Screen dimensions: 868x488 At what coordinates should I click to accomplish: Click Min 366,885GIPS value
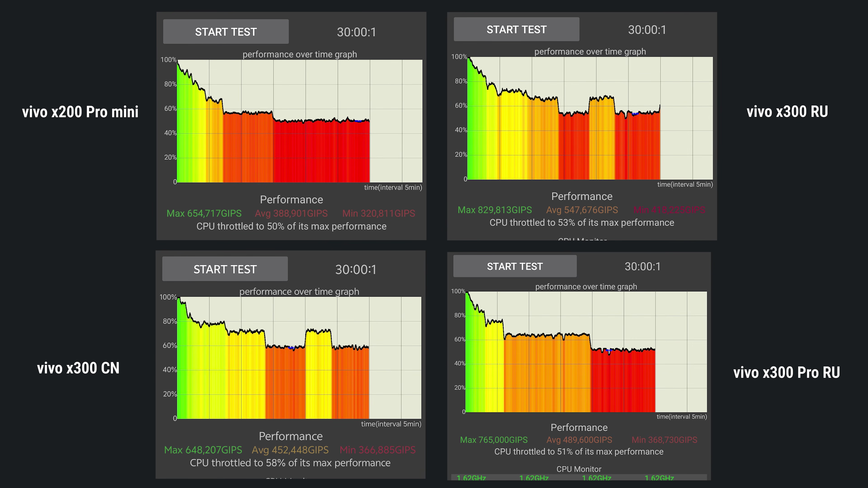377,450
